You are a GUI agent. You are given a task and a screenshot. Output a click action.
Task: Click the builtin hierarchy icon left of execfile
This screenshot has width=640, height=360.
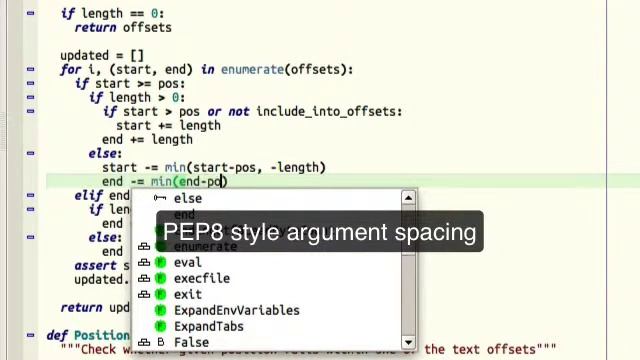(x=144, y=278)
